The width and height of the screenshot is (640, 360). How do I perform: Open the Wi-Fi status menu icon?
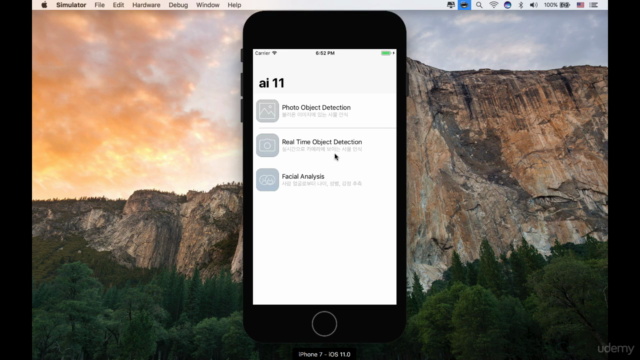click(x=493, y=5)
